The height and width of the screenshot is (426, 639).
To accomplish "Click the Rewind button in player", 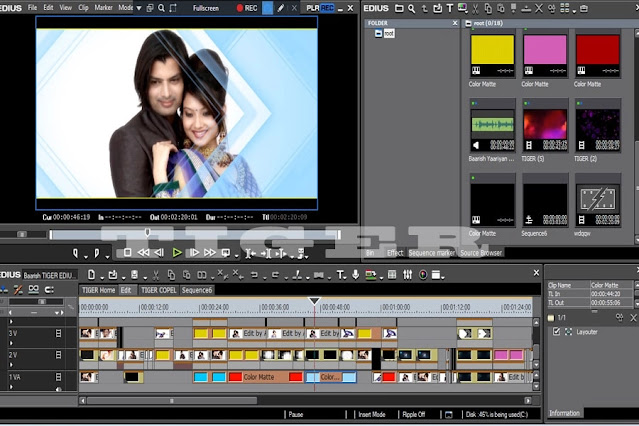I will 143,253.
